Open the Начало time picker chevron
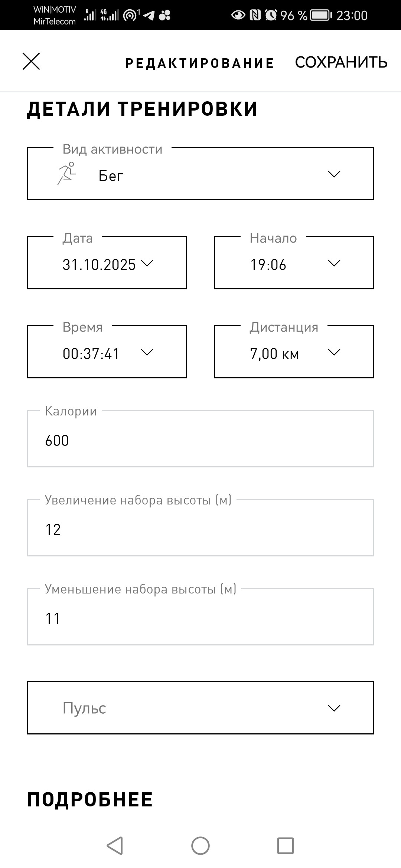 (x=334, y=263)
